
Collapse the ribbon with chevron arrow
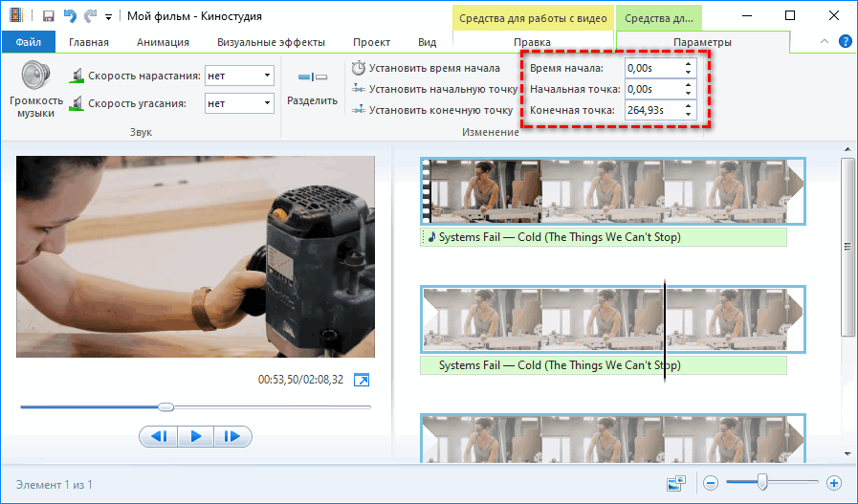(x=825, y=42)
